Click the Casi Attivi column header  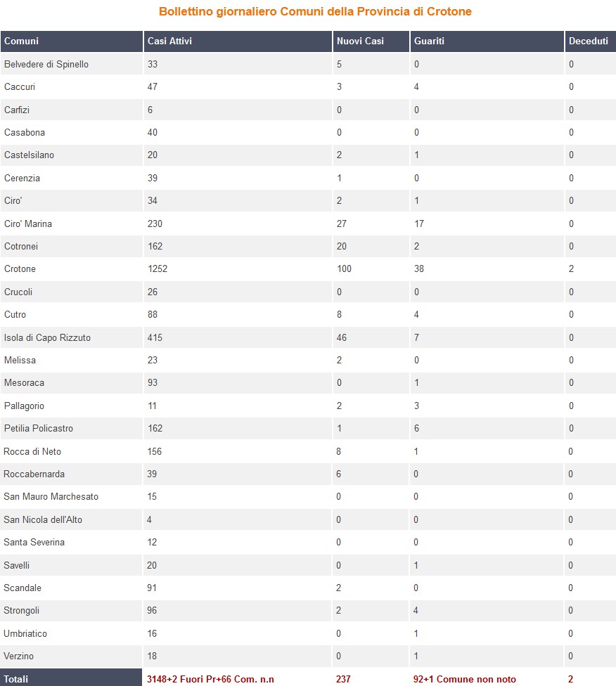pos(169,41)
